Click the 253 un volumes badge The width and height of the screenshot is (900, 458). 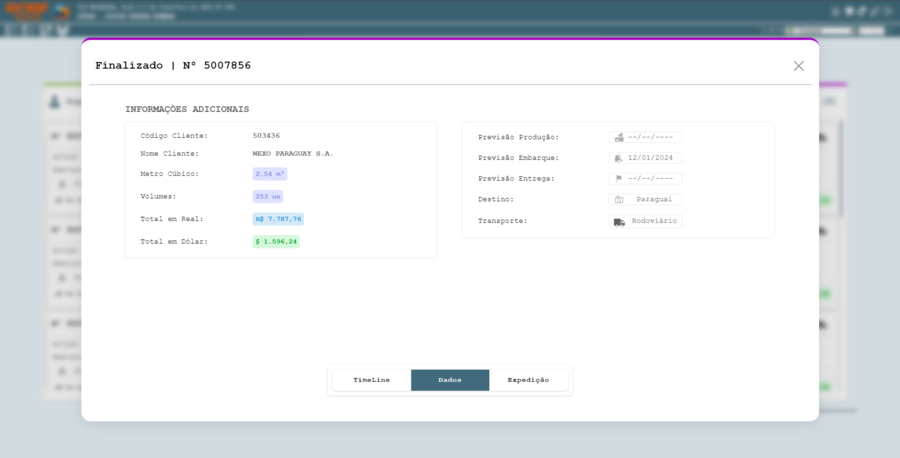268,197
